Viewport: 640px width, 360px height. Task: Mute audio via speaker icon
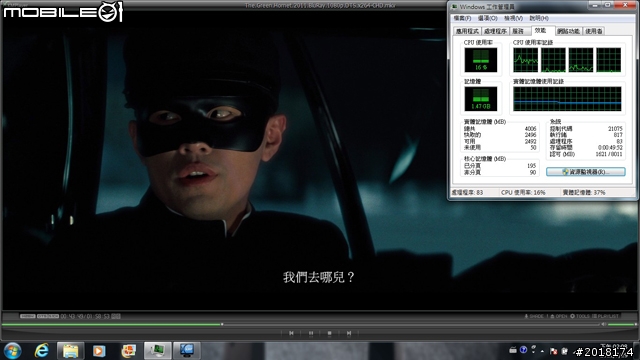click(603, 324)
